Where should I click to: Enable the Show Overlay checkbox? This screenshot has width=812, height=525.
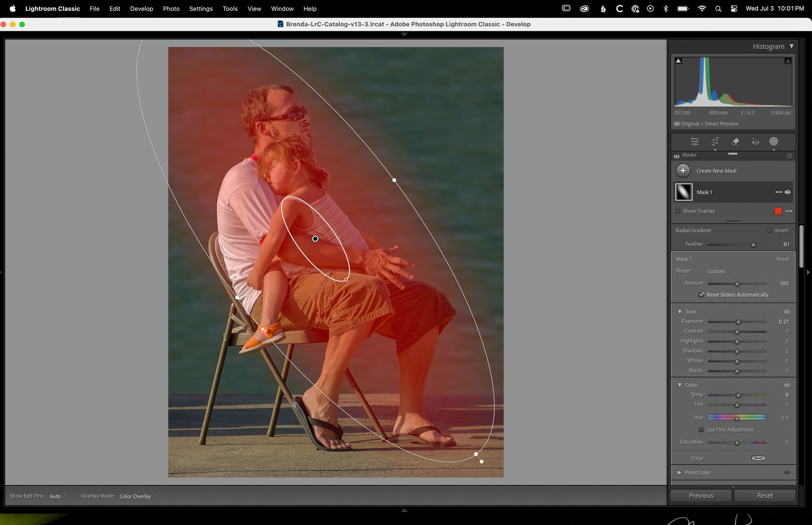pyautogui.click(x=678, y=211)
